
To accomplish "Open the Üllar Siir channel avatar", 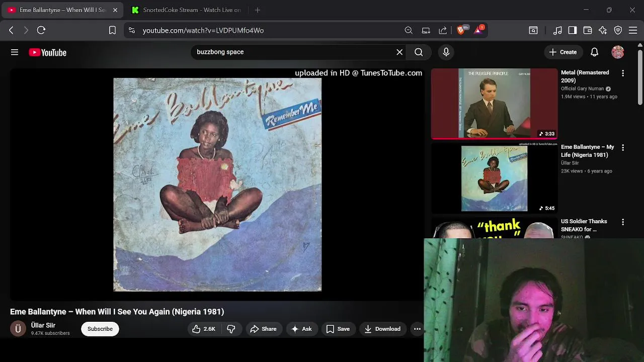I will pyautogui.click(x=18, y=329).
